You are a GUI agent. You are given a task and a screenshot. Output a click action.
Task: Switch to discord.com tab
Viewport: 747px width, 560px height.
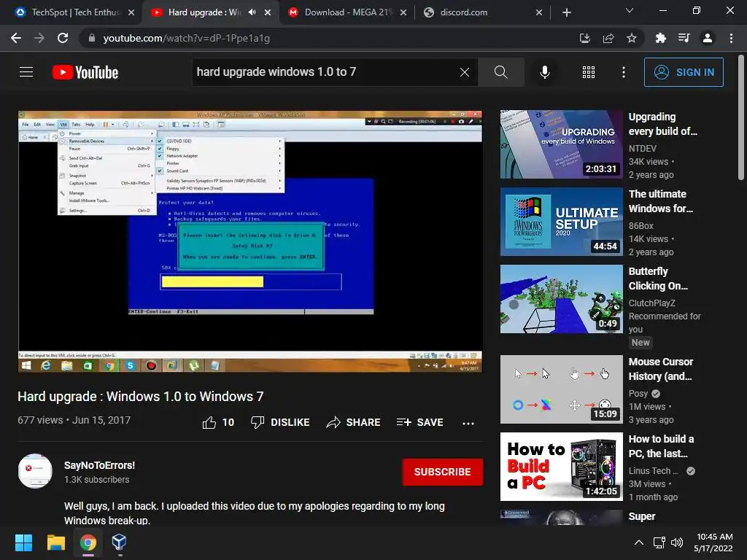tap(483, 12)
